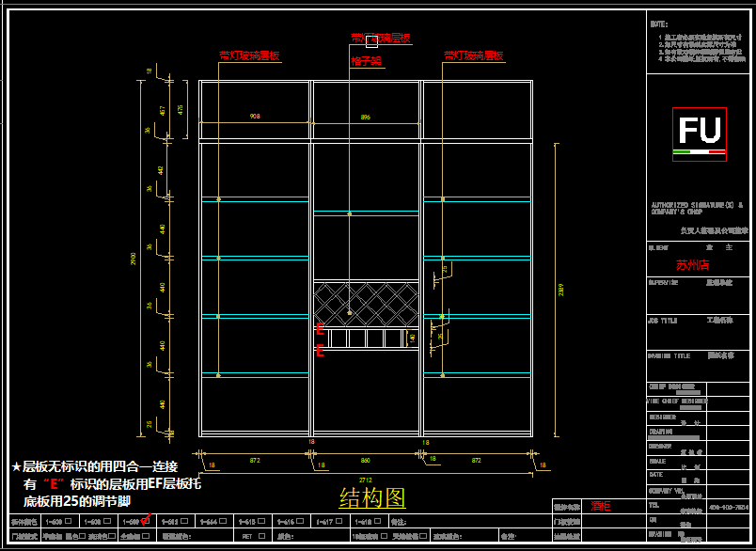
Task: Click the upper red E marker
Action: (320, 329)
